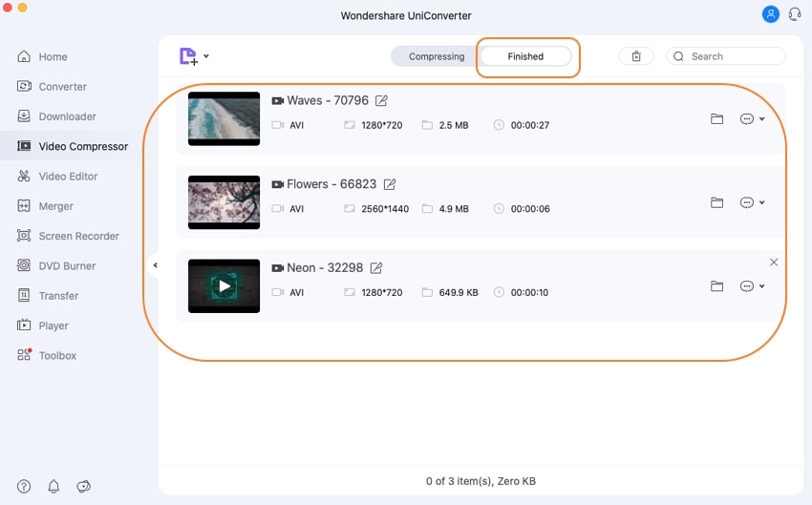
Task: Click the Neon - 32298 title text
Action: pyautogui.click(x=325, y=268)
